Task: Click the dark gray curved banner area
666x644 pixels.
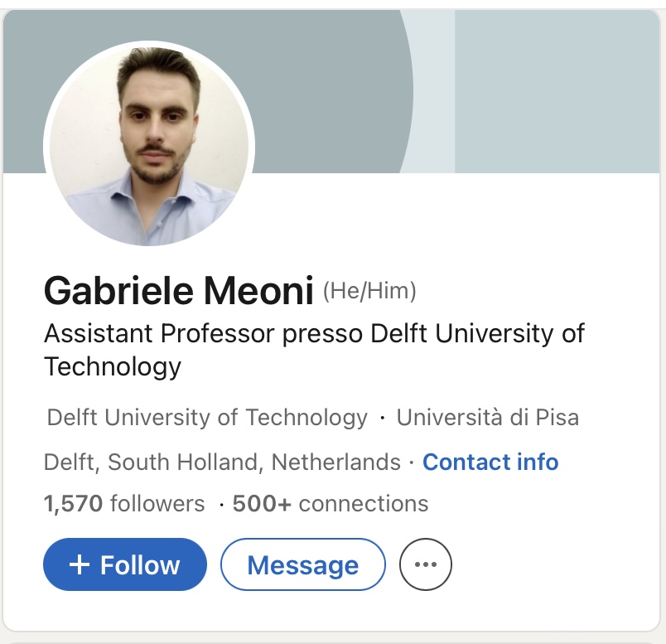Action: pyautogui.click(x=331, y=83)
